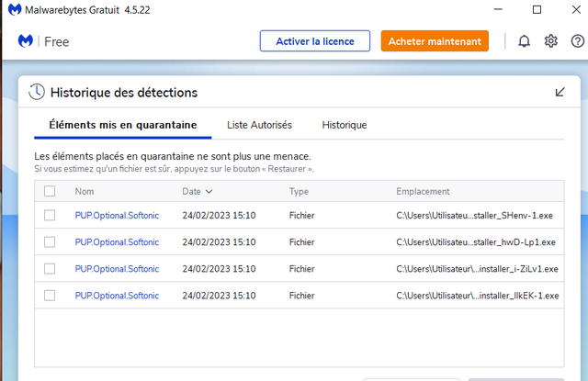This screenshot has width=588, height=381.
Task: Open PUP.Optional.Softonic link for hwD-Lp1.exe row
Action: [x=117, y=242]
